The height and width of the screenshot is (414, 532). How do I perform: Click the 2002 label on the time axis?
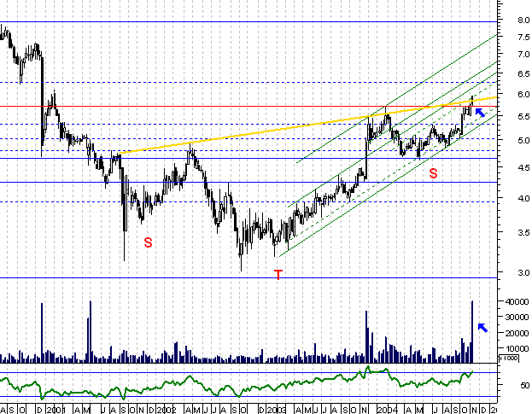coord(170,406)
